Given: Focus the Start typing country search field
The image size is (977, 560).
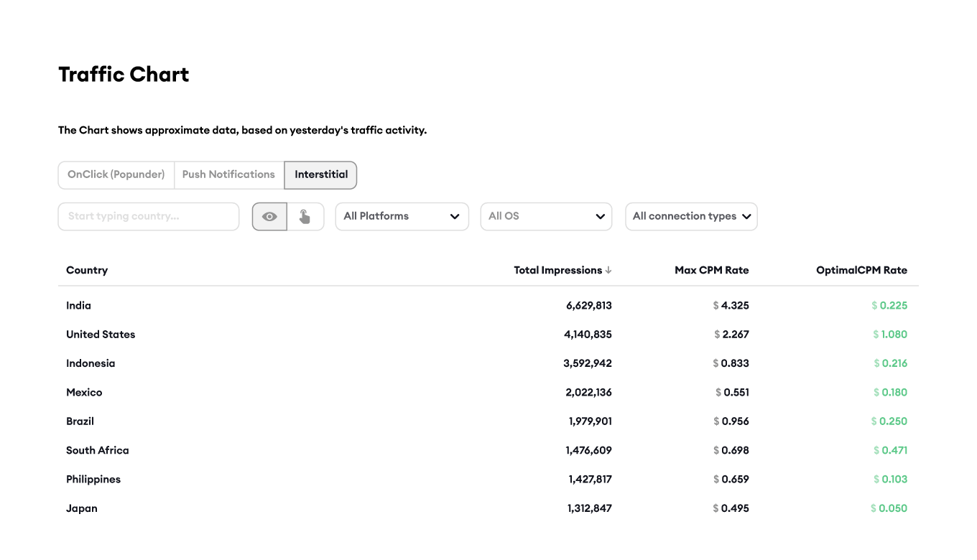Looking at the screenshot, I should tap(148, 217).
